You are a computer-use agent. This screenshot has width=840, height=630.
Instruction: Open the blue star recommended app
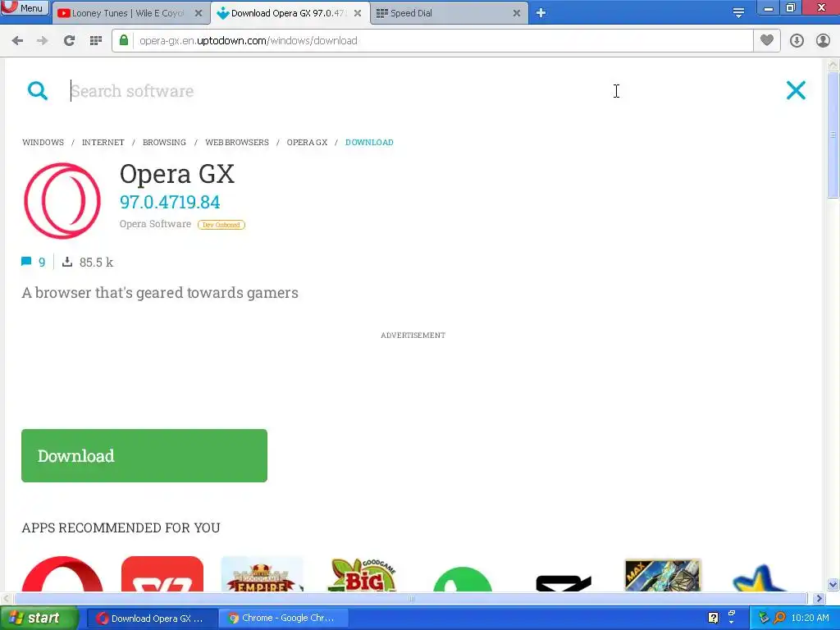(x=760, y=578)
